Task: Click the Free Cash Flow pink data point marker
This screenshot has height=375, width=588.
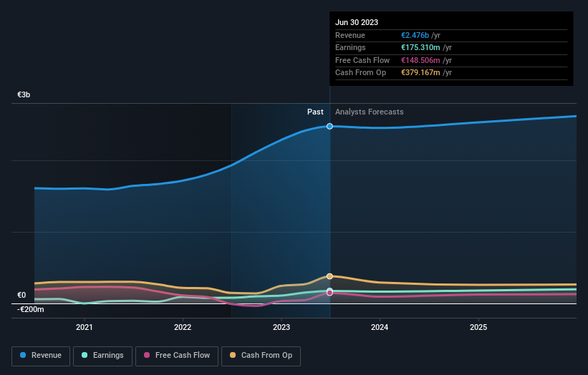Action: coord(329,293)
